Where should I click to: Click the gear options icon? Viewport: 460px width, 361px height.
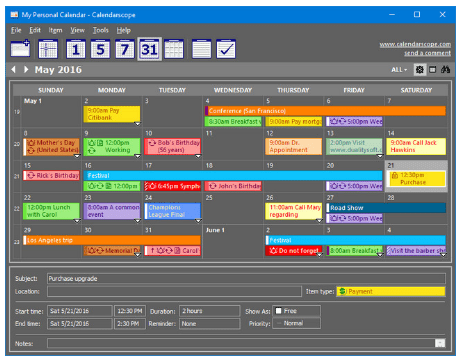click(x=420, y=70)
